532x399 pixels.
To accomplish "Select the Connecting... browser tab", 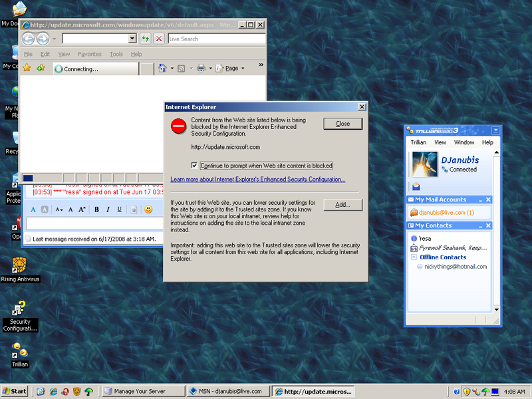I will tap(96, 69).
